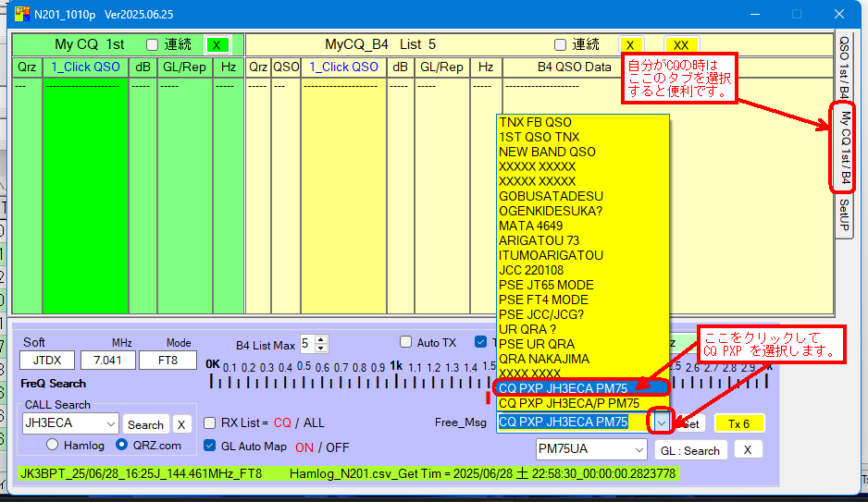Screen dimensions: 868x502
Task: Click the yellow X button in MyCQ_B4 header
Action: tap(630, 45)
